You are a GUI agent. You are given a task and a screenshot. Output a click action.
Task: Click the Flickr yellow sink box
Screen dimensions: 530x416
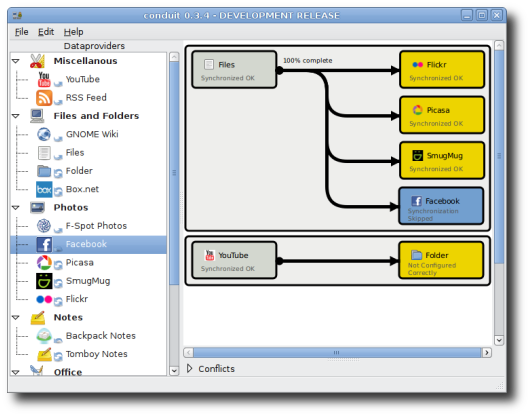click(x=442, y=70)
